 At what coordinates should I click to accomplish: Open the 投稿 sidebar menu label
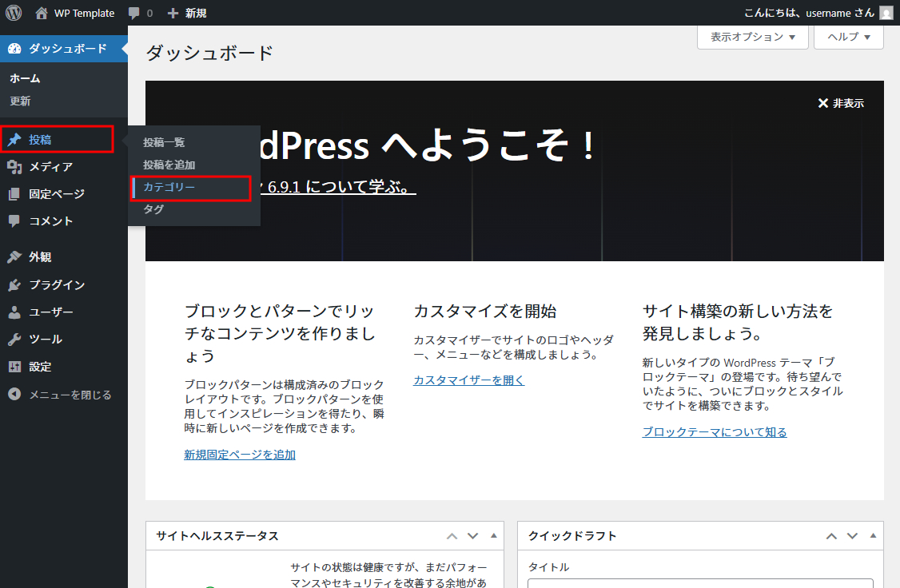point(40,139)
